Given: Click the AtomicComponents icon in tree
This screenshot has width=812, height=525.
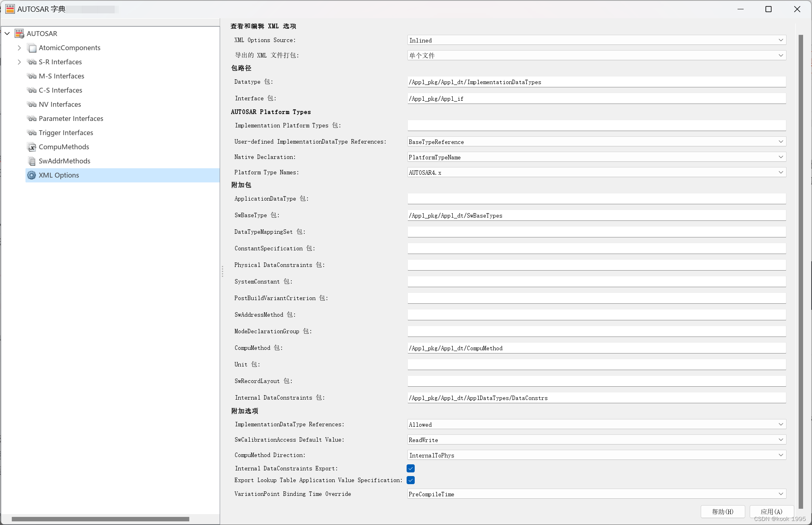Looking at the screenshot, I should (x=32, y=48).
